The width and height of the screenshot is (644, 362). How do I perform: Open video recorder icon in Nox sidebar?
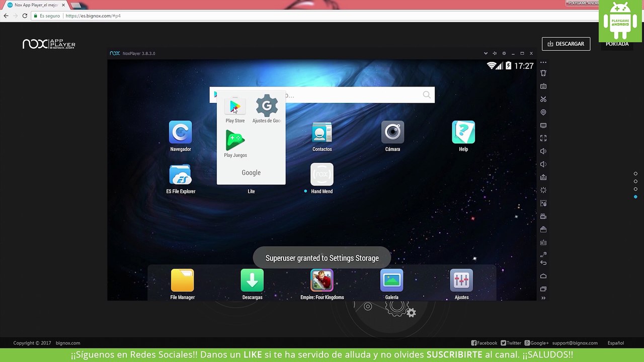click(x=543, y=217)
